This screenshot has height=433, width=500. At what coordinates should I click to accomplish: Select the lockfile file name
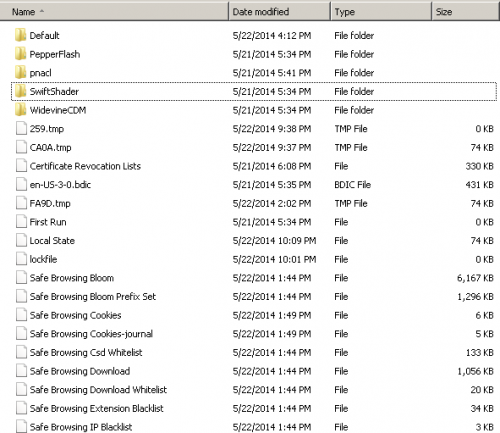pyautogui.click(x=43, y=259)
